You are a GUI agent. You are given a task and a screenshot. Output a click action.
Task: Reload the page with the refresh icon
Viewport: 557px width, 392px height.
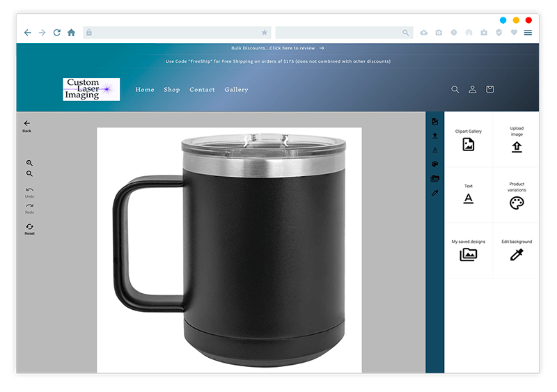[x=57, y=33]
